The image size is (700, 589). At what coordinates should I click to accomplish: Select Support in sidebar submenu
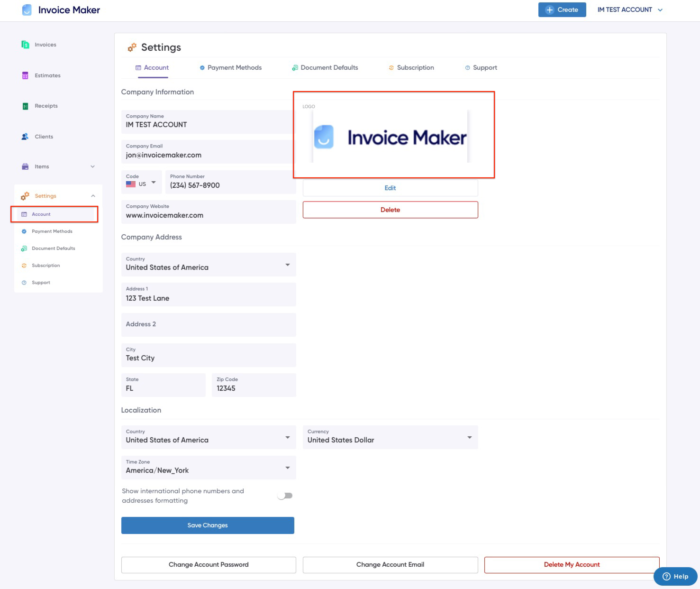click(41, 283)
